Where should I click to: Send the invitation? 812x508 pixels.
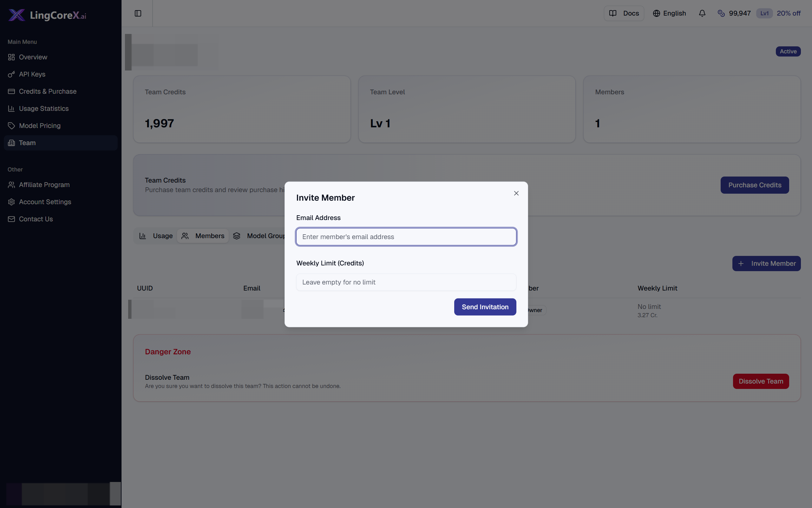click(485, 307)
